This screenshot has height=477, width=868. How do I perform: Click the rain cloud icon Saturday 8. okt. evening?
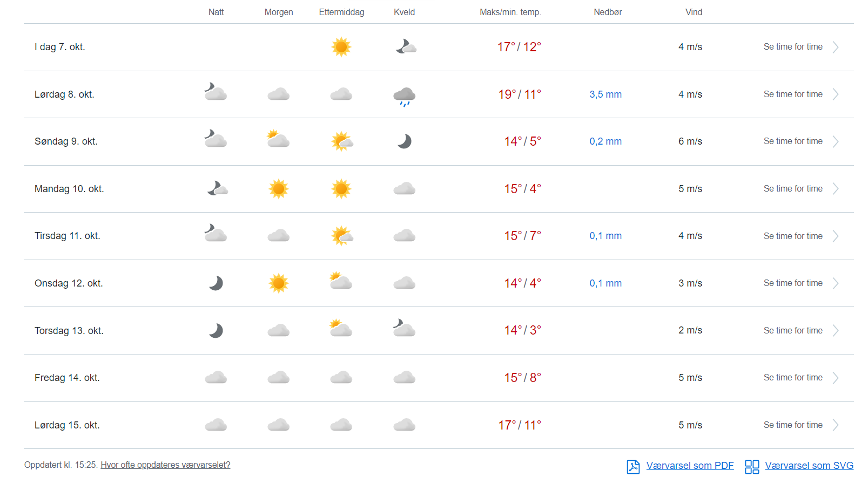(404, 96)
